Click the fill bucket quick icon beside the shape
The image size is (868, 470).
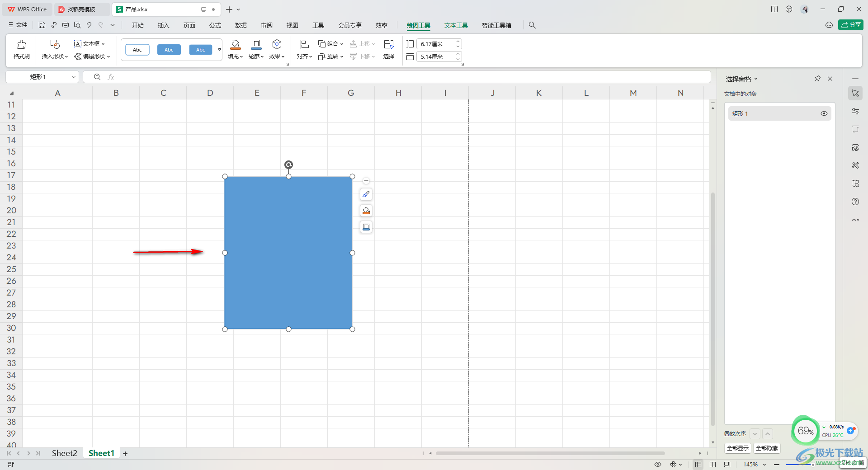click(x=366, y=211)
